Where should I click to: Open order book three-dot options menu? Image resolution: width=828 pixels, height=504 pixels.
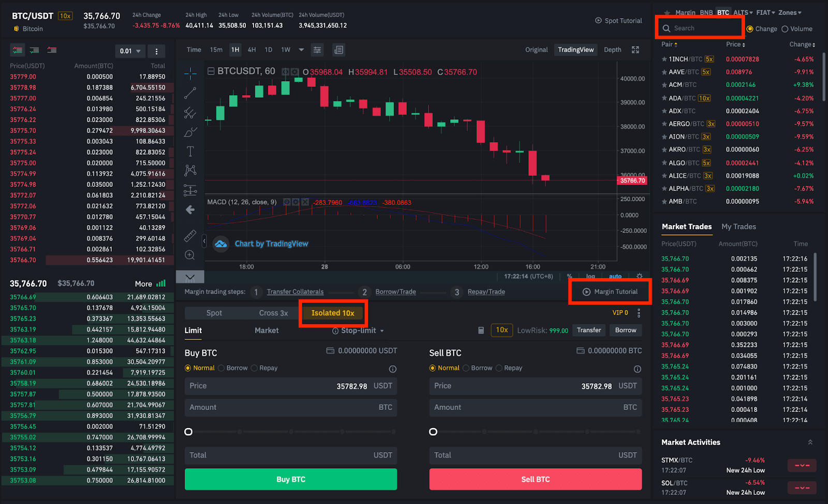pos(156,51)
